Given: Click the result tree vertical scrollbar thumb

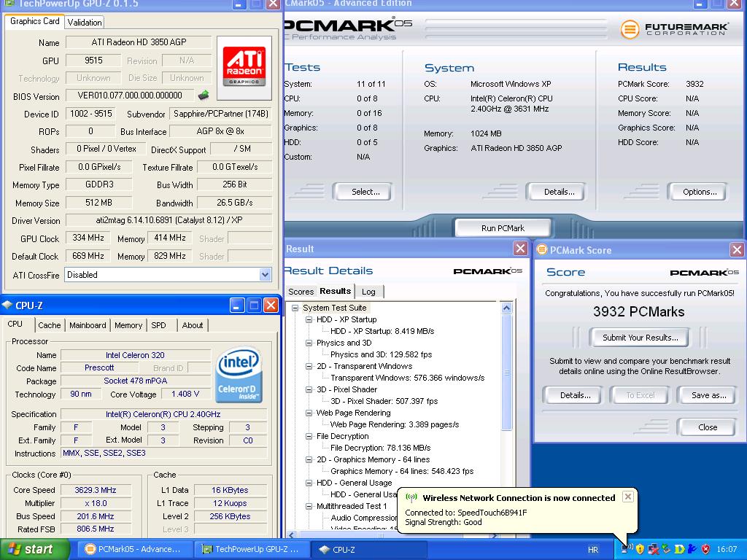Looking at the screenshot, I should (506, 371).
